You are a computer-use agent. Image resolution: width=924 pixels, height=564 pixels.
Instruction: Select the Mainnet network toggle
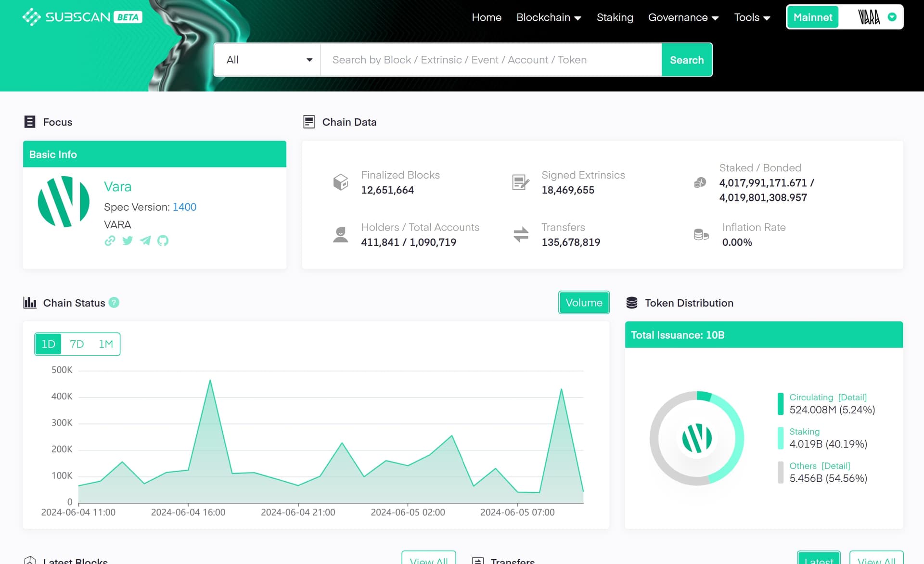[x=813, y=17]
